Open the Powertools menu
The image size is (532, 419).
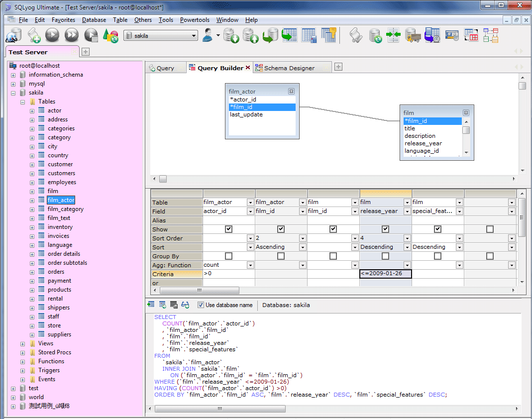click(195, 20)
